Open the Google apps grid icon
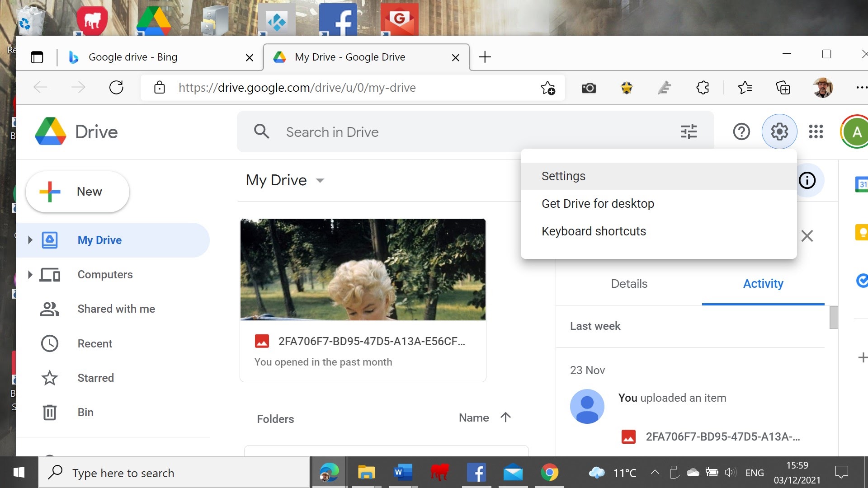868x488 pixels. [816, 132]
